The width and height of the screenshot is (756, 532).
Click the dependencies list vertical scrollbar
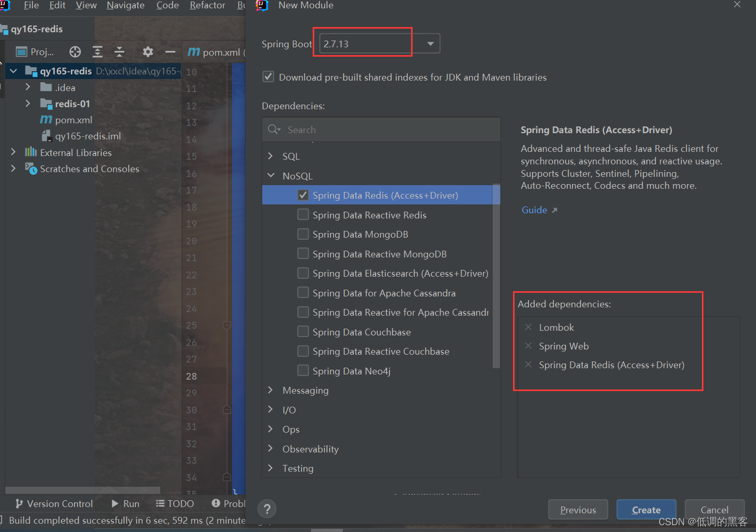tap(496, 276)
